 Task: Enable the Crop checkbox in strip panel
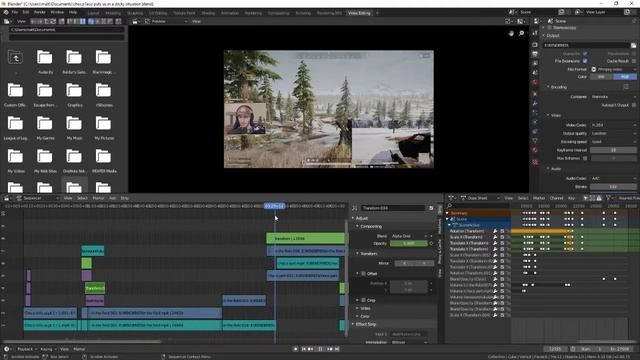(363, 300)
